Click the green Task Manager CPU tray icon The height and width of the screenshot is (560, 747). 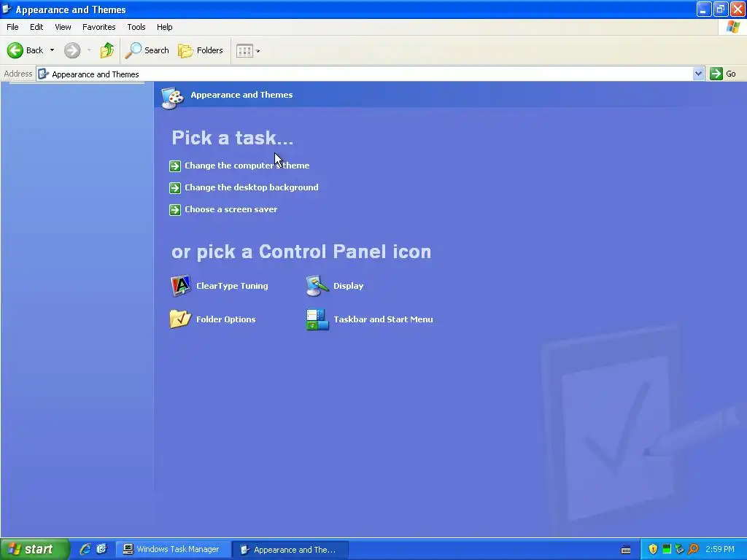click(x=667, y=549)
